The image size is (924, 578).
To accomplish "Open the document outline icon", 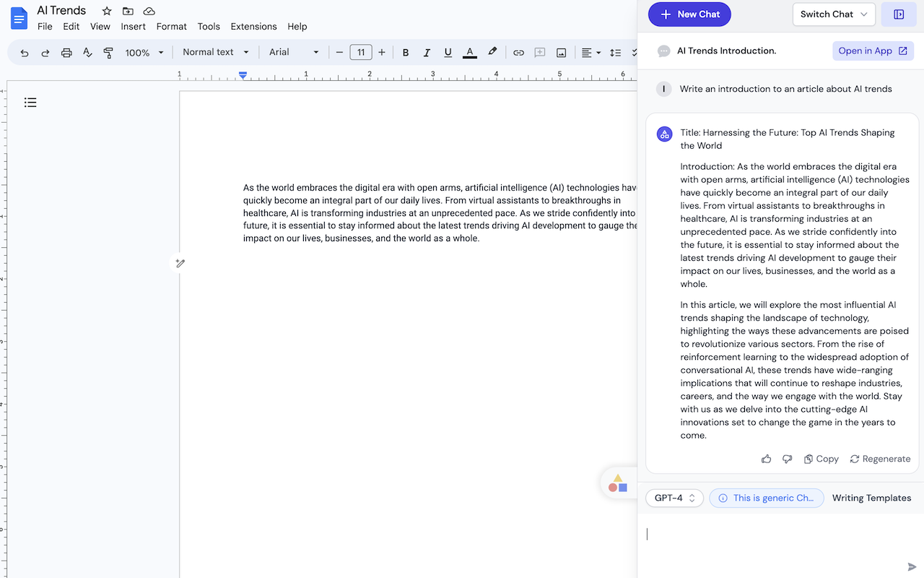I will pos(30,103).
